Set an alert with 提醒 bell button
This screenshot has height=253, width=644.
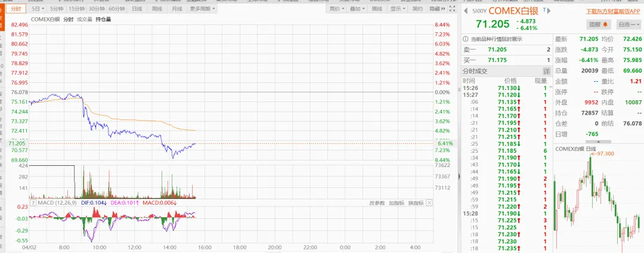[599, 24]
